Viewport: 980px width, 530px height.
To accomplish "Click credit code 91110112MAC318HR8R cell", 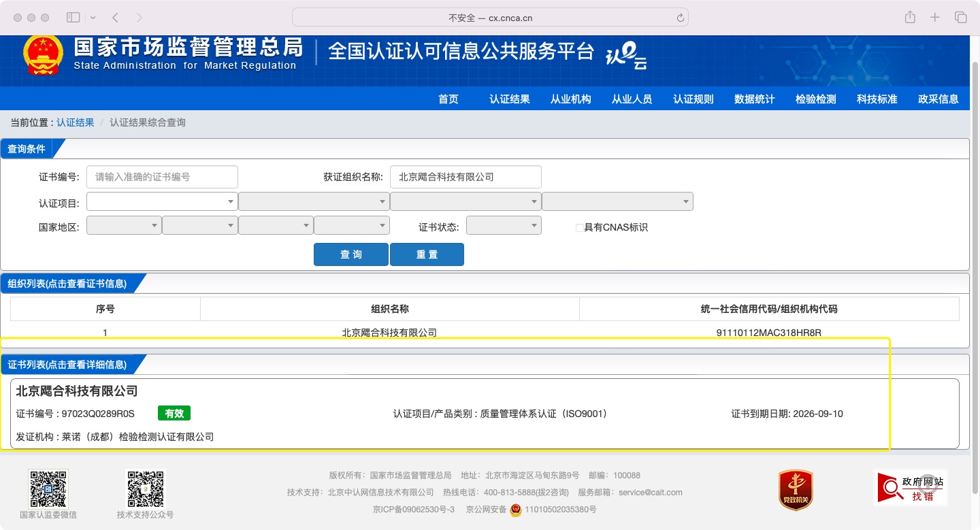I will click(x=769, y=333).
